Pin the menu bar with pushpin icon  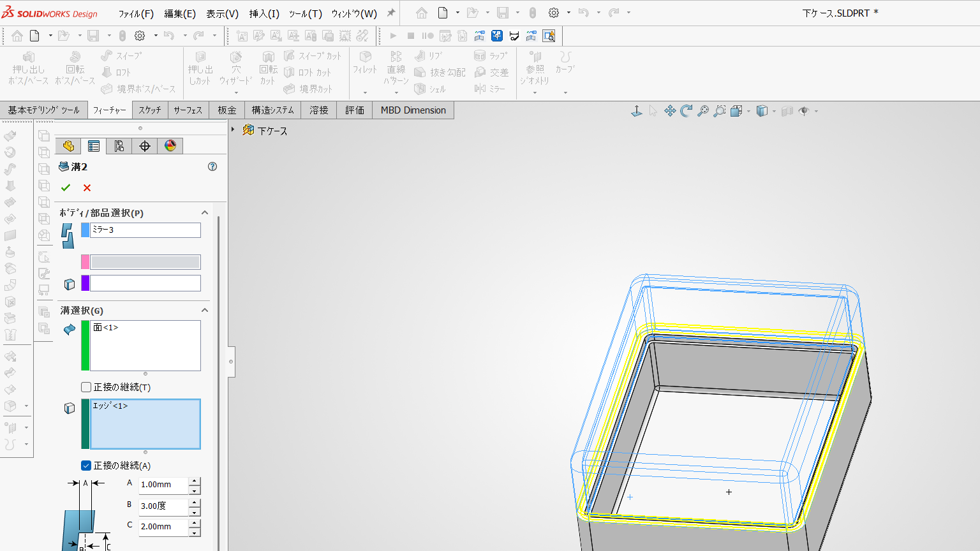point(391,13)
